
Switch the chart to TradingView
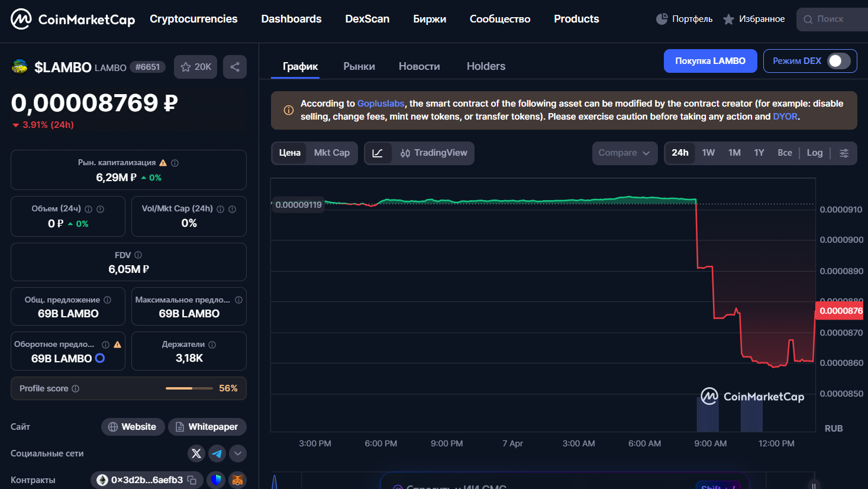(x=434, y=153)
